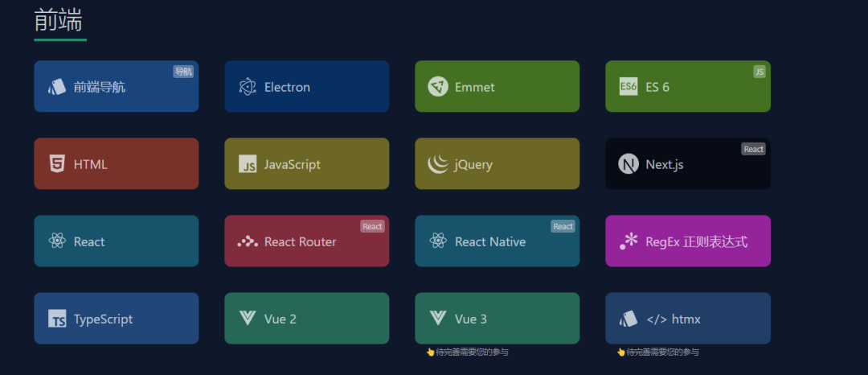
Task: Open the HTML card
Action: pos(117,163)
